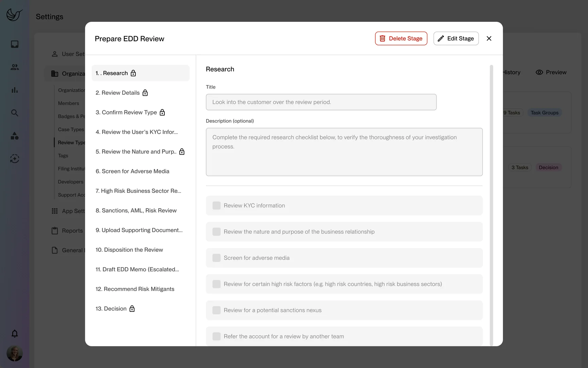Select step 7 High Risk Business Sector Re...
The width and height of the screenshot is (588, 368).
point(141,191)
